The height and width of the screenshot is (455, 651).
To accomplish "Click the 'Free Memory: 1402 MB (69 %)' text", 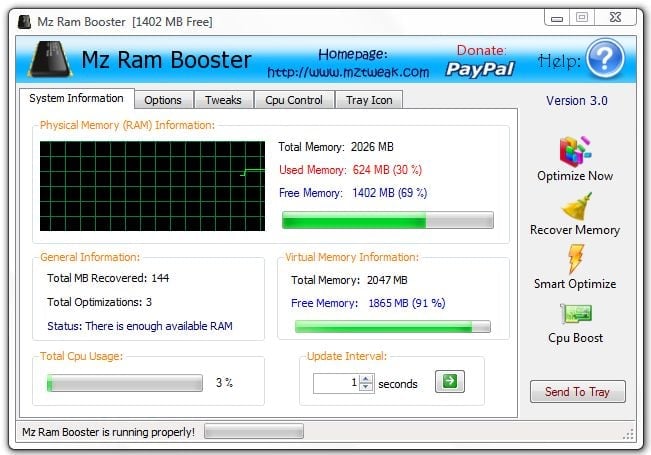I will [353, 193].
